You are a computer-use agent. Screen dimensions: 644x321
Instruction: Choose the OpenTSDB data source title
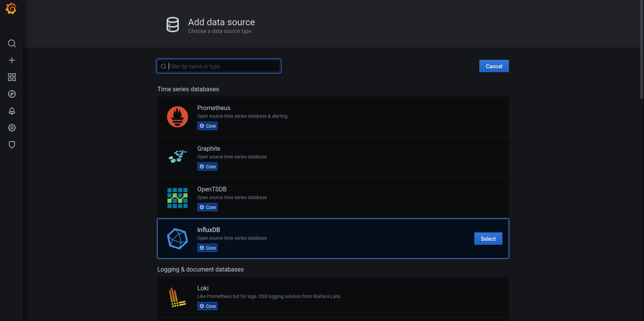(212, 189)
